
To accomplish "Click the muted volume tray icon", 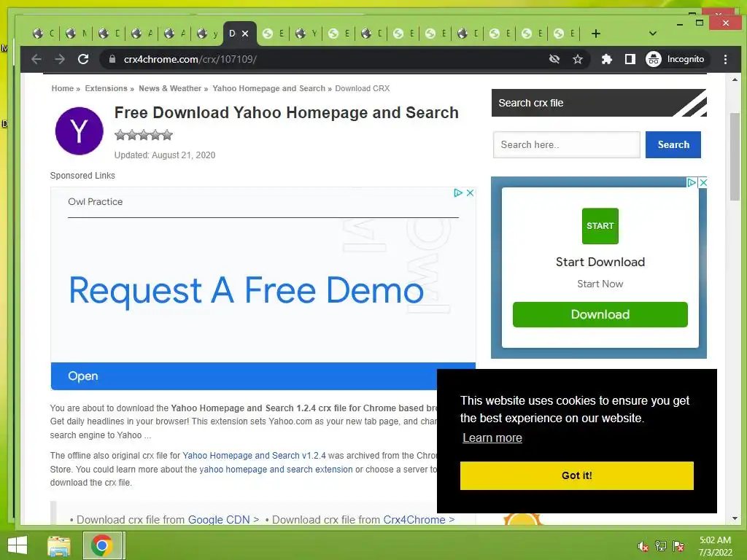I will 643,546.
